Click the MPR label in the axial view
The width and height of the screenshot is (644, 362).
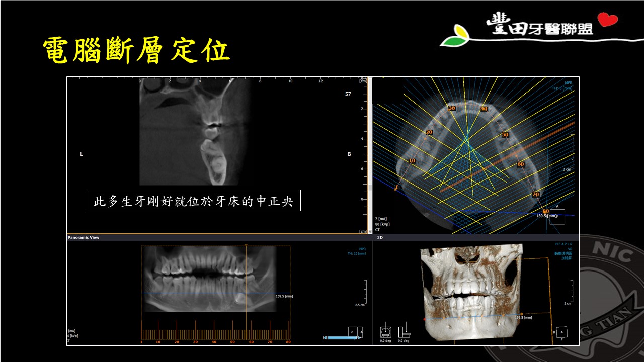coord(569,84)
